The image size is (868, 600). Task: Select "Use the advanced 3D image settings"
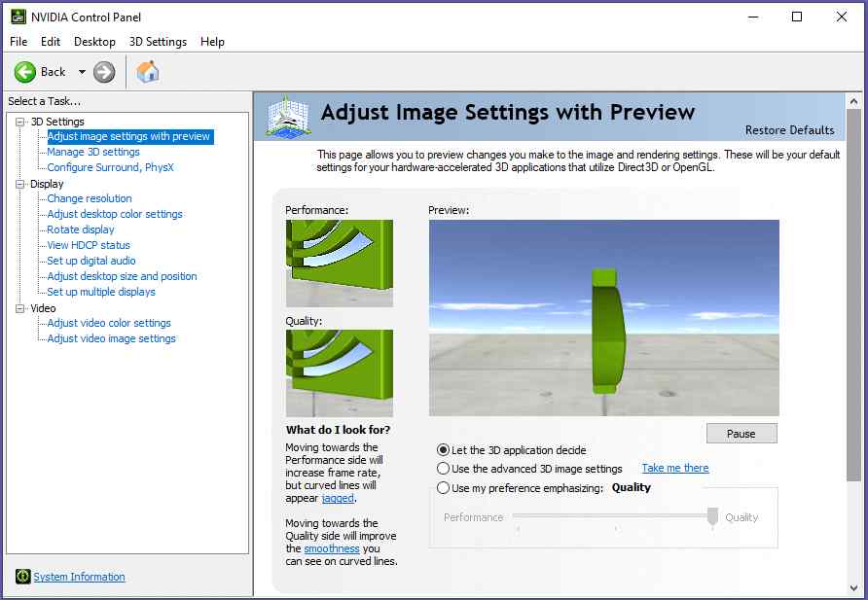pyautogui.click(x=444, y=469)
